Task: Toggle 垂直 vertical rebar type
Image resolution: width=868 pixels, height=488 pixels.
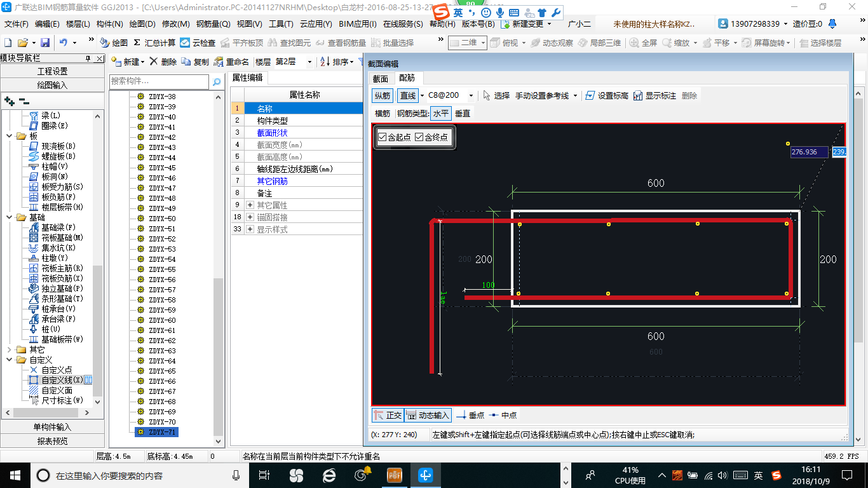Action: click(463, 113)
